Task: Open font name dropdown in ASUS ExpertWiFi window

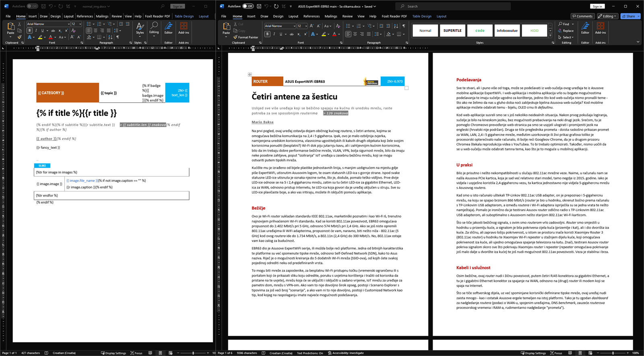Action: (294, 26)
